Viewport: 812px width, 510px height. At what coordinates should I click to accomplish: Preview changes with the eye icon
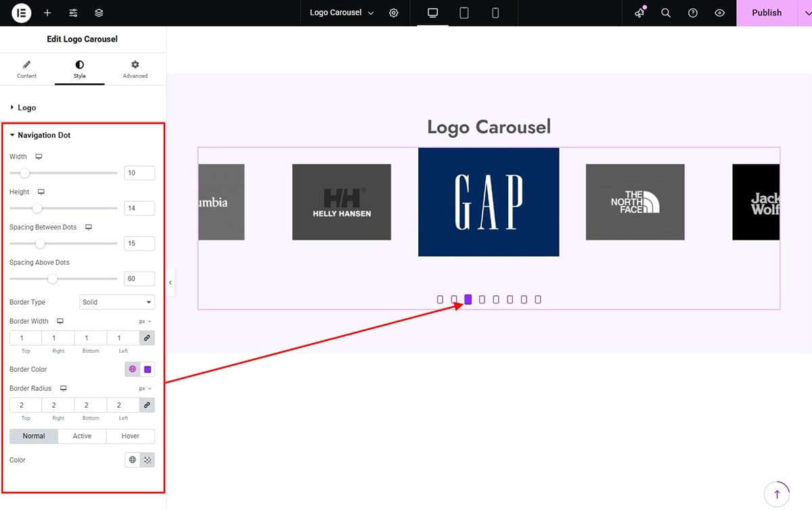pyautogui.click(x=720, y=13)
